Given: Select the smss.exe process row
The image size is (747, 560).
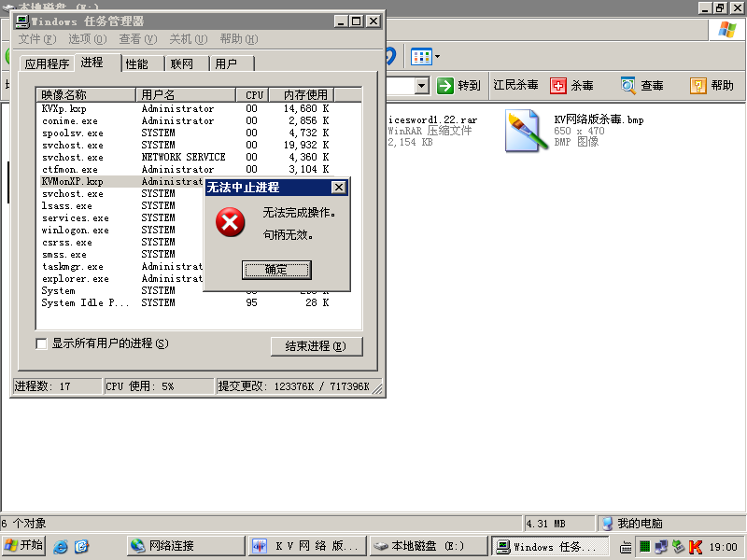Looking at the screenshot, I should tap(122, 254).
